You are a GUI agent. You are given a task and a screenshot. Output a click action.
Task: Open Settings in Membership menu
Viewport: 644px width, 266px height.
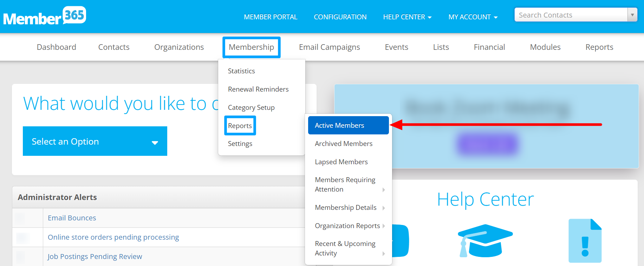tap(240, 144)
